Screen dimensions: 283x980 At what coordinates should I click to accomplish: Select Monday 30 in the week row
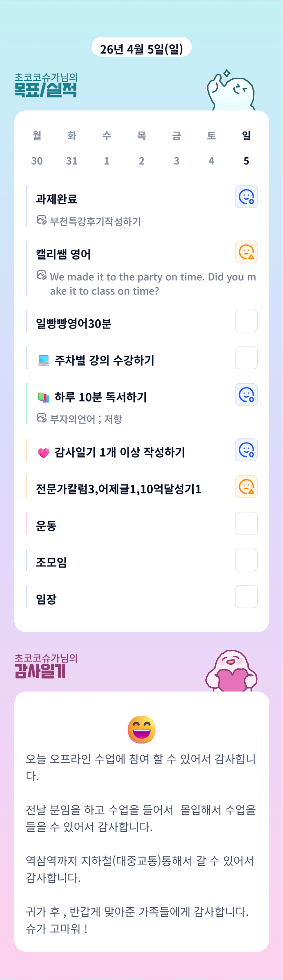pos(37,161)
